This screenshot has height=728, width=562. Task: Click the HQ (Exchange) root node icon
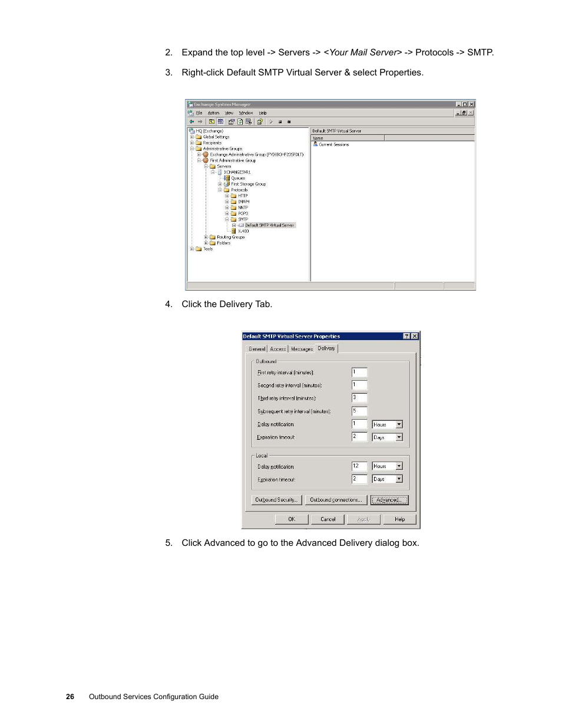pos(192,131)
